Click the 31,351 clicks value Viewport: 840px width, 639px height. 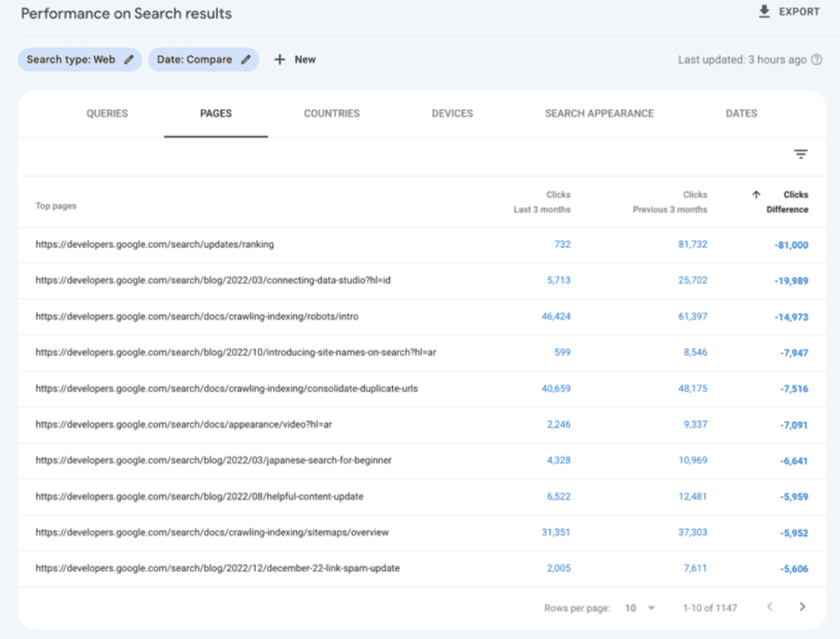556,532
